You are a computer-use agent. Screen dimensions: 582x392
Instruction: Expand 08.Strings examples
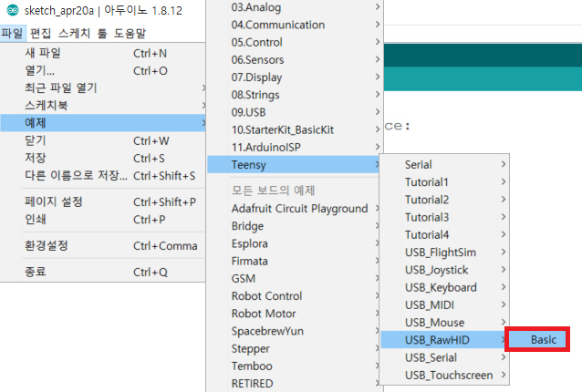pos(295,95)
